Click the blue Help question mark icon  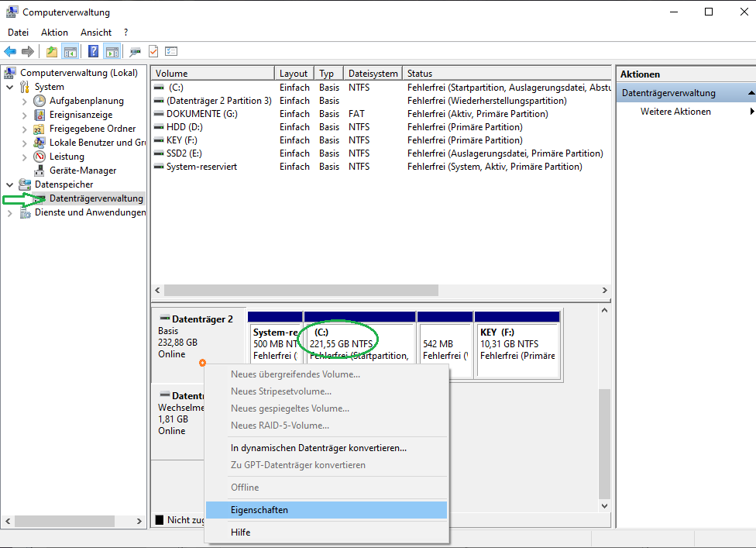pos(94,51)
